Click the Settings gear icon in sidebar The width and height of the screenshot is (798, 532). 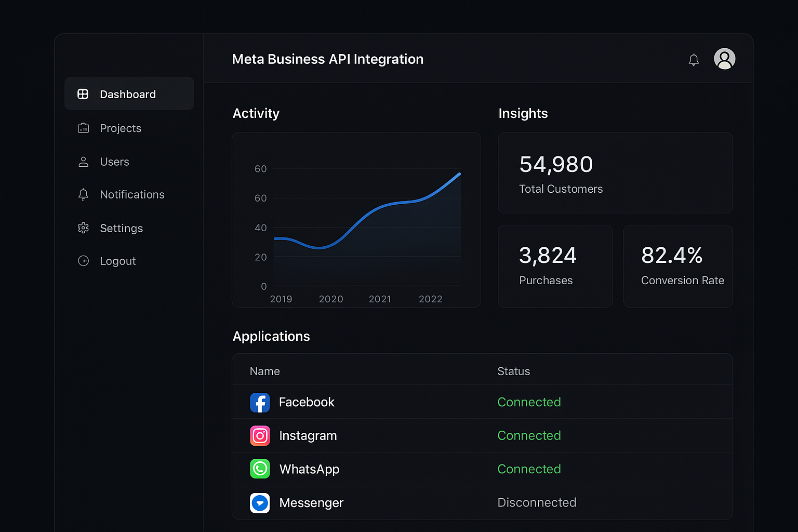(83, 228)
